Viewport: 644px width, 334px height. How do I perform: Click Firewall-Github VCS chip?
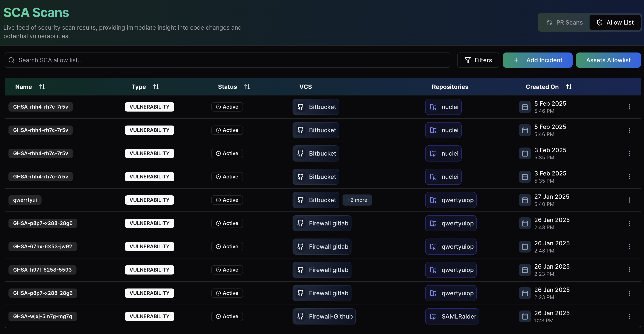[324, 316]
